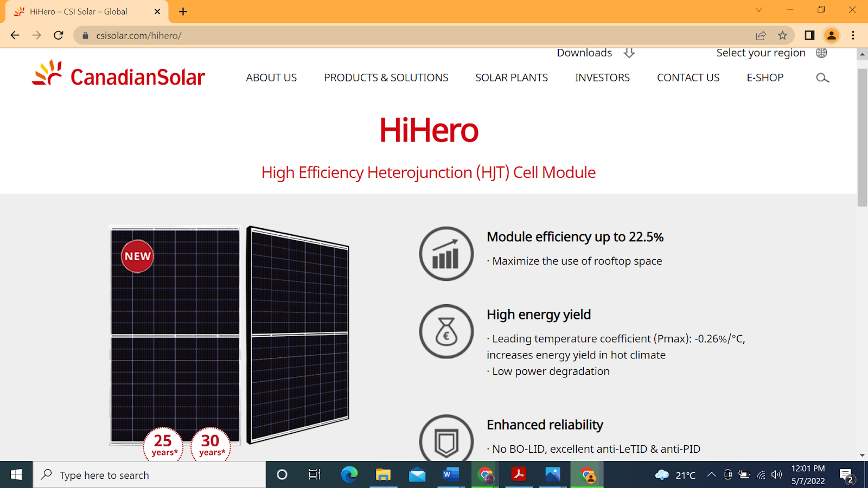The width and height of the screenshot is (868, 488).
Task: Open the battery status tray icon
Action: tap(744, 475)
